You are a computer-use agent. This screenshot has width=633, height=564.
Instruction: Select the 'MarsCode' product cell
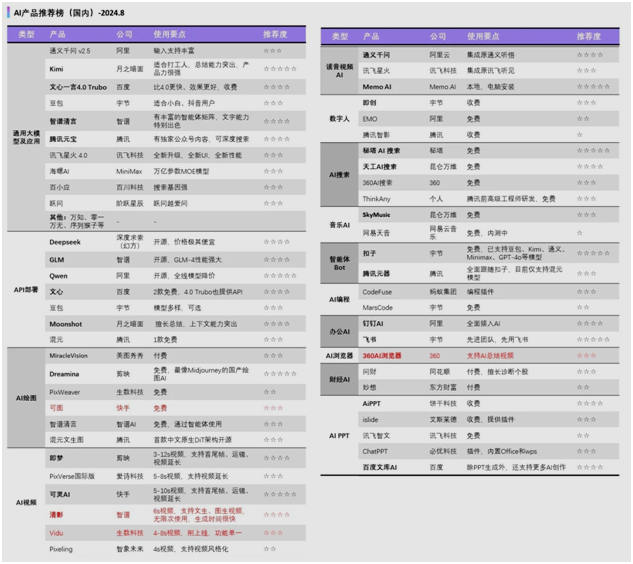[x=377, y=308]
